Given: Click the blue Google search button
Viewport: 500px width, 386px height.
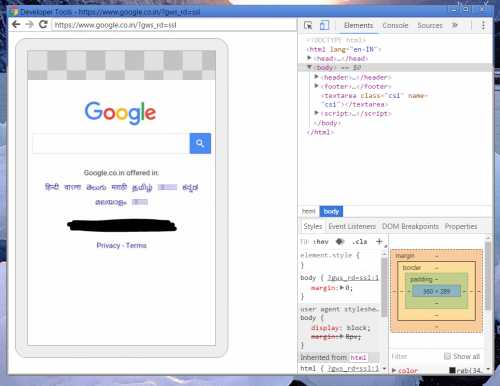Looking at the screenshot, I should pyautogui.click(x=200, y=143).
